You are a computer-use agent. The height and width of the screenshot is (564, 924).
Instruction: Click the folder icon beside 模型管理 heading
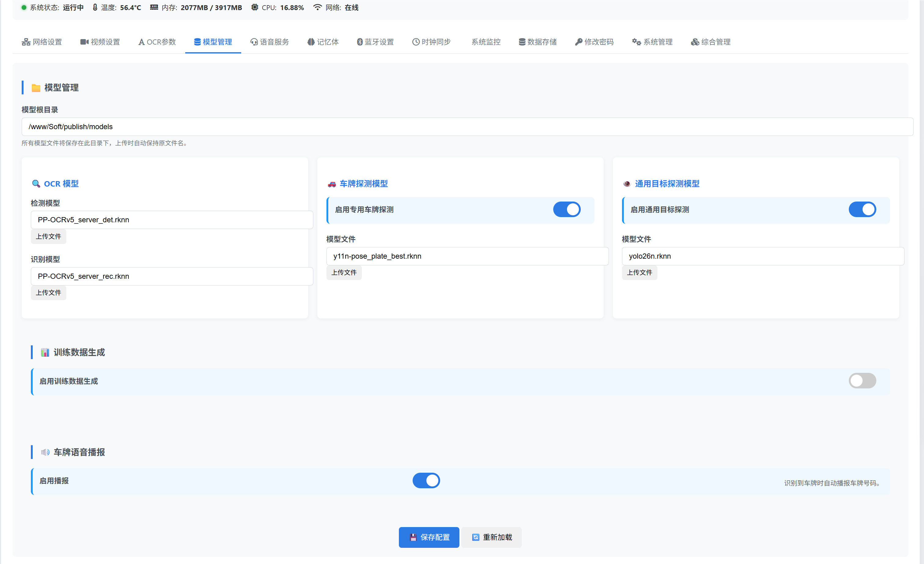[36, 88]
